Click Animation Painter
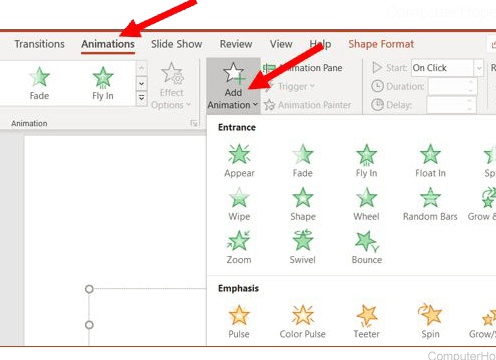The height and width of the screenshot is (360, 496). [x=307, y=105]
